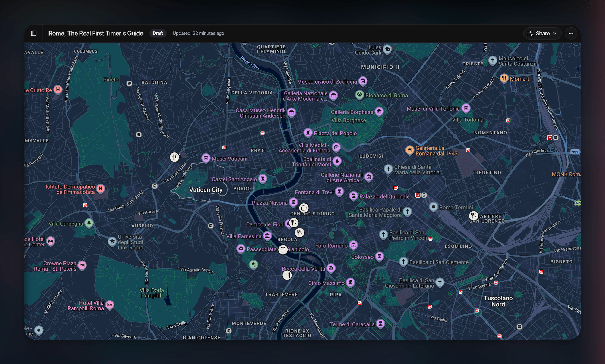Open the Share dropdown
605x364 pixels.
pyautogui.click(x=542, y=33)
